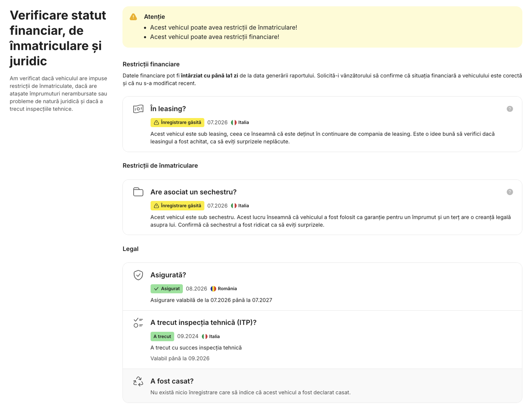Select the A trecut inspecția tehnică (ITP)? heading
Screen dimensions: 532x407
tap(203, 323)
